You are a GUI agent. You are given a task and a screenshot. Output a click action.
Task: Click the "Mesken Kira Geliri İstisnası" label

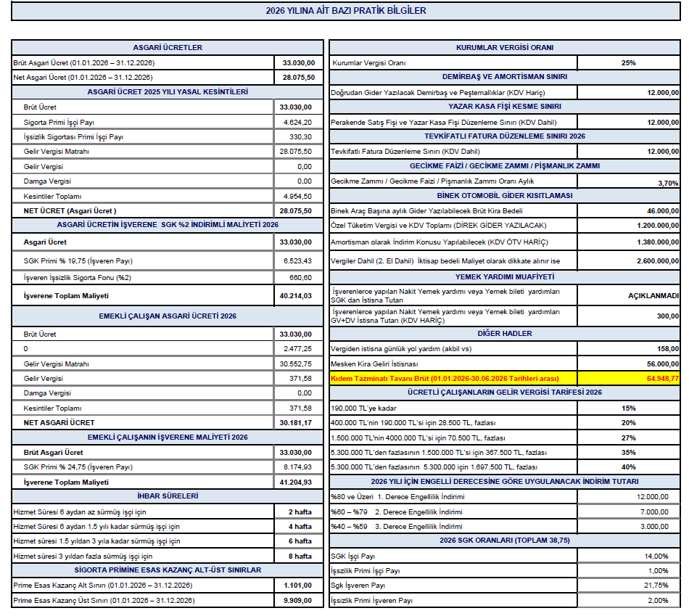[374, 364]
